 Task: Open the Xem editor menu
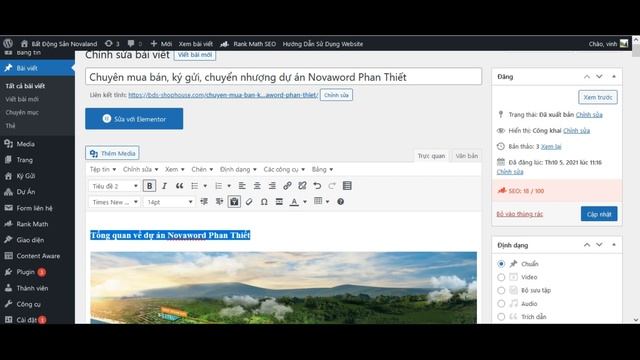coord(175,169)
